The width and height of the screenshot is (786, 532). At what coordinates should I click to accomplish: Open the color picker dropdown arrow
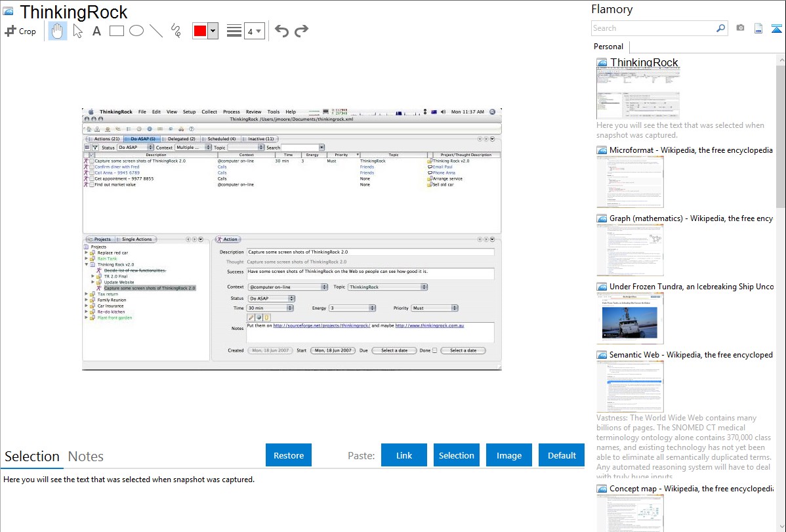coord(213,31)
